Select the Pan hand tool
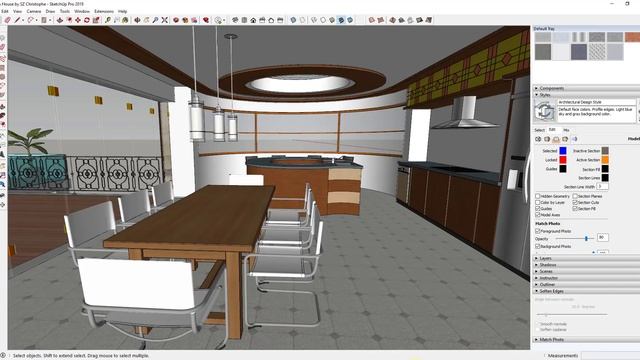Viewport: 640px width, 360px height. tap(147, 20)
